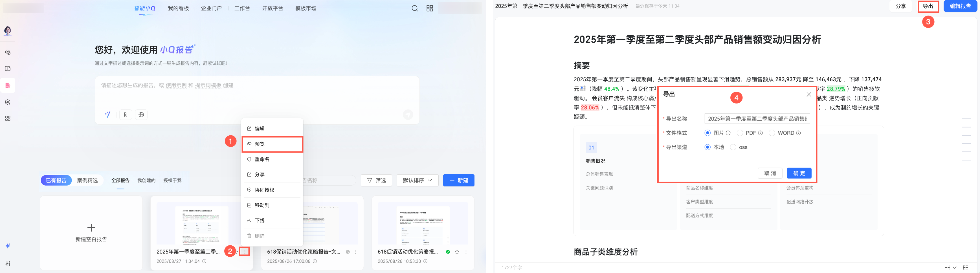Open the sliders settings icon in the sidebar
Viewport: 980px width, 273px height.
click(8, 263)
